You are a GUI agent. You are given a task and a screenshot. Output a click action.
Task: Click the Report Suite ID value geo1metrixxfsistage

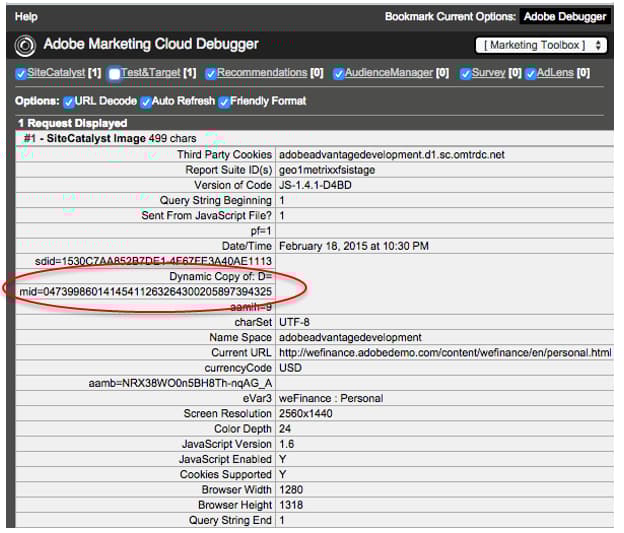click(327, 170)
